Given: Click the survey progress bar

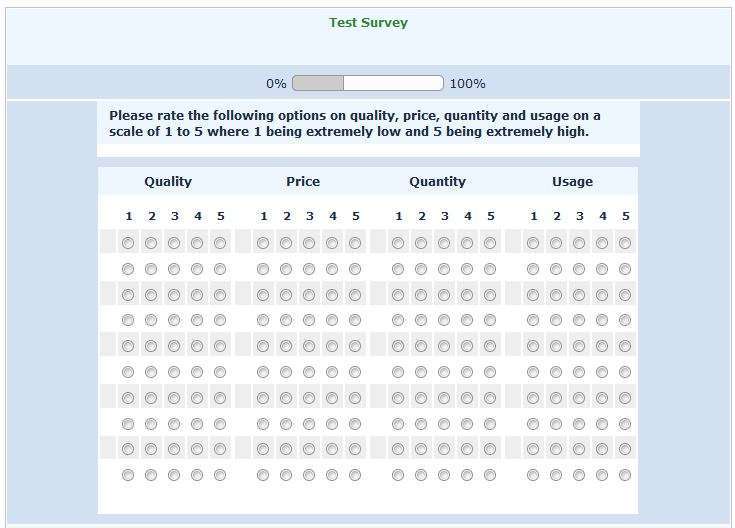Looking at the screenshot, I should click(368, 83).
